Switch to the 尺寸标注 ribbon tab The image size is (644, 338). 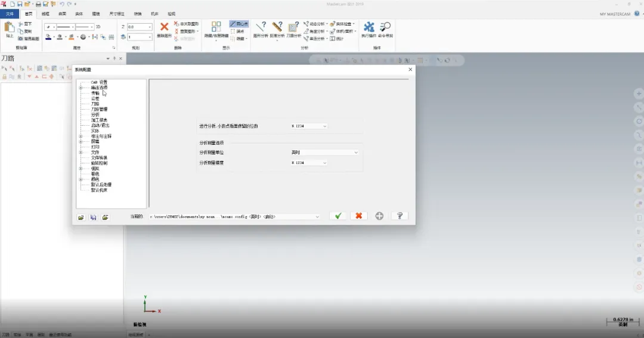click(117, 14)
